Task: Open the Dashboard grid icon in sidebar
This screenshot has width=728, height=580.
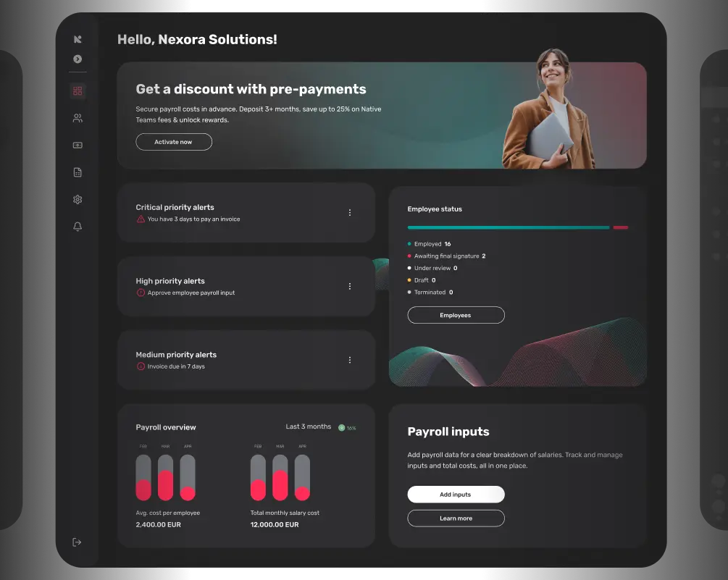Action: coord(78,91)
